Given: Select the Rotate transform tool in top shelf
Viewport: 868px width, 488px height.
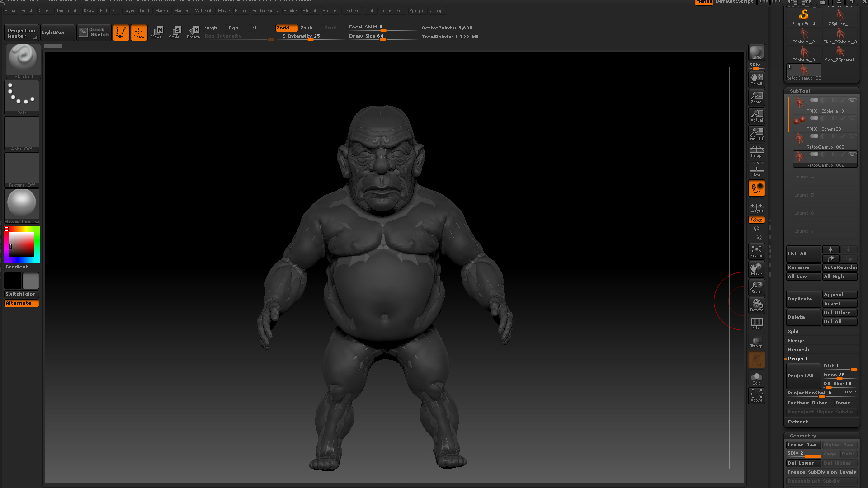Looking at the screenshot, I should (193, 33).
